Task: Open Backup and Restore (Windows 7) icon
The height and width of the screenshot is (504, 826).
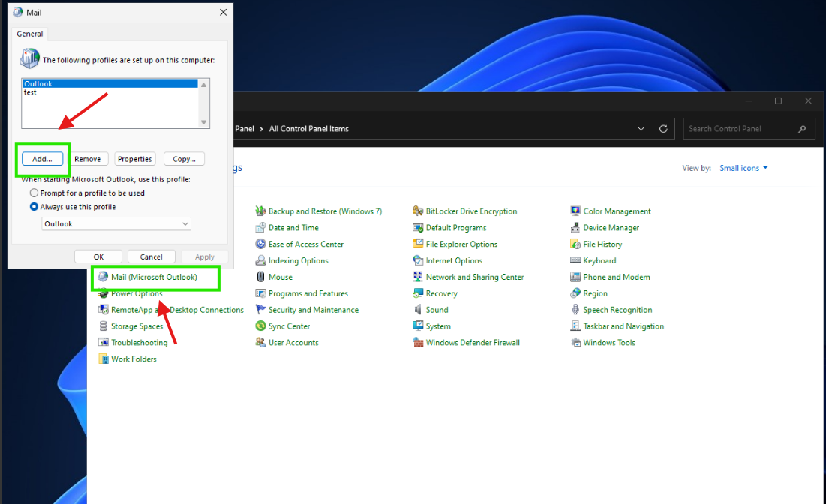Action: point(260,211)
